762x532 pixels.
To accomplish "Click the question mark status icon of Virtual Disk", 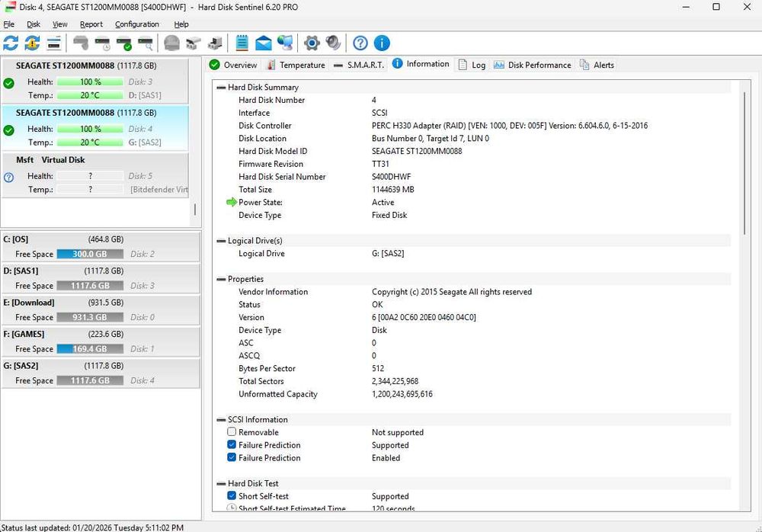I will click(x=8, y=178).
